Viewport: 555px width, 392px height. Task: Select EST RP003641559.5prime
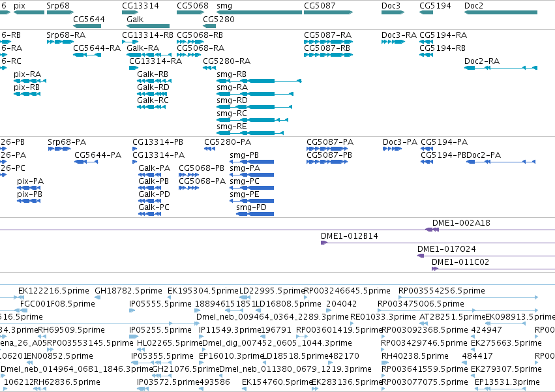425,369
